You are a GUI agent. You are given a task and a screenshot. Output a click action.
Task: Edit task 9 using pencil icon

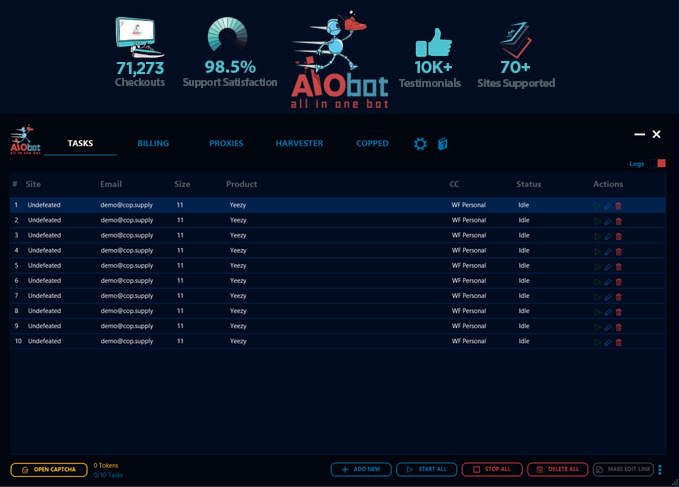click(608, 326)
